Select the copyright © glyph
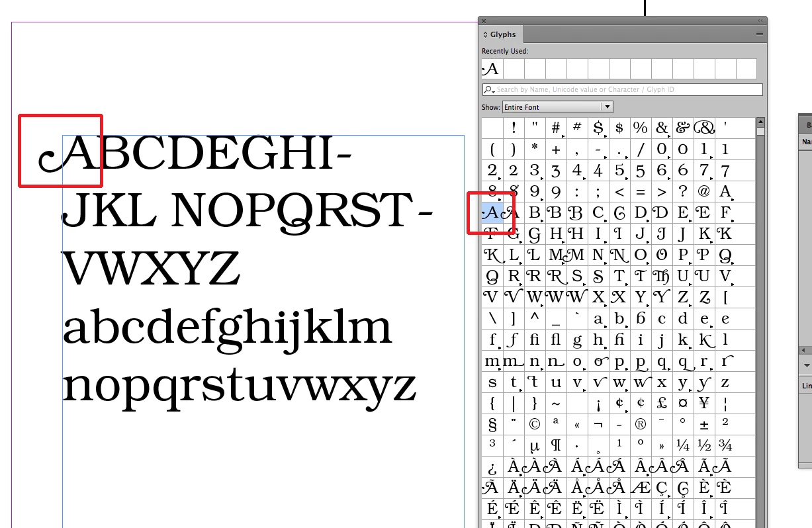 coord(534,425)
